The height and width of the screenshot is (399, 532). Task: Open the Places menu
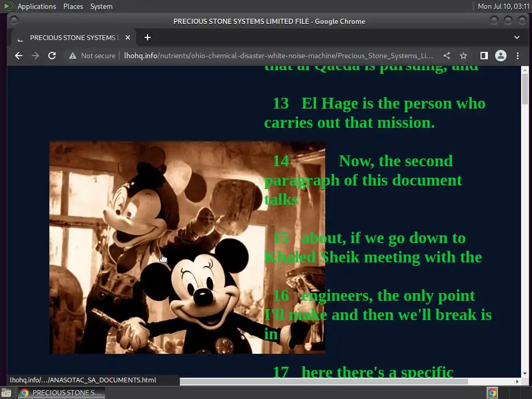(73, 6)
